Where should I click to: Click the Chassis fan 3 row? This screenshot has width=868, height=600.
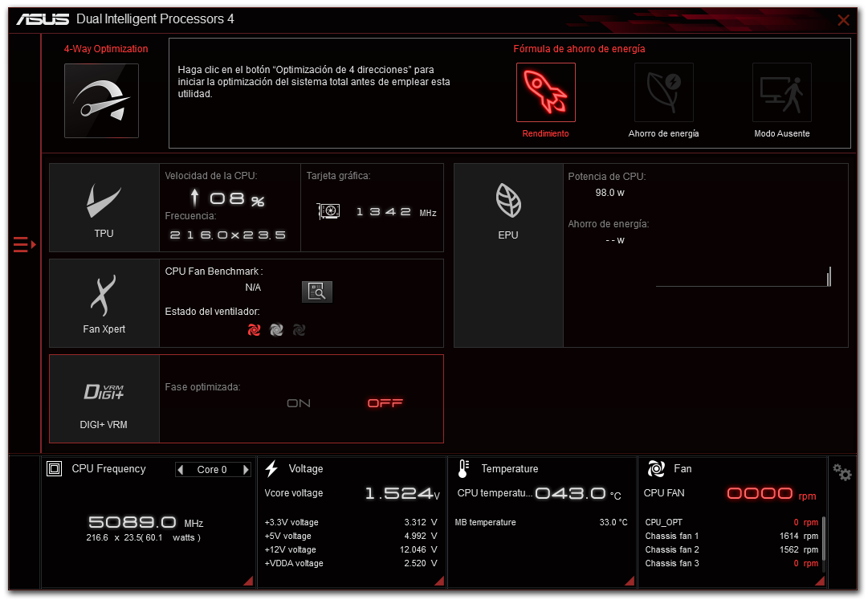[x=731, y=564]
